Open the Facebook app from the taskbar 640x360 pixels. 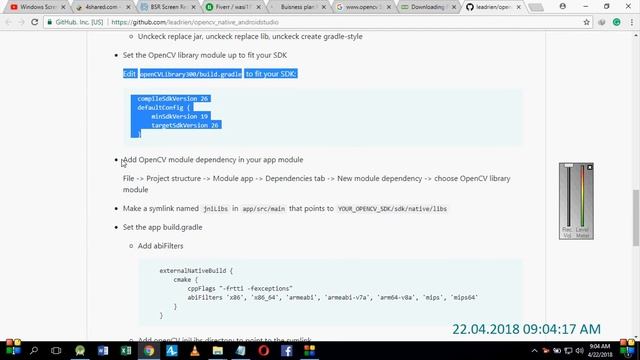(x=287, y=351)
